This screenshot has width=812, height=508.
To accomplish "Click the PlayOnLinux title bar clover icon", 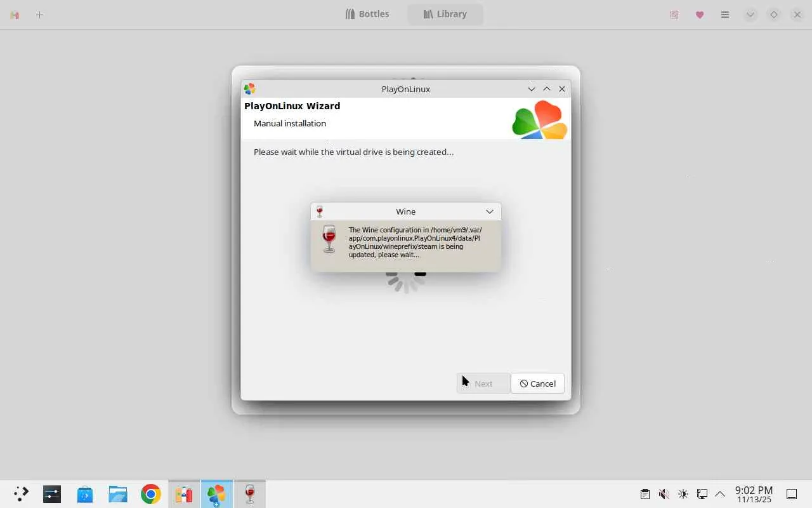I will (x=249, y=89).
